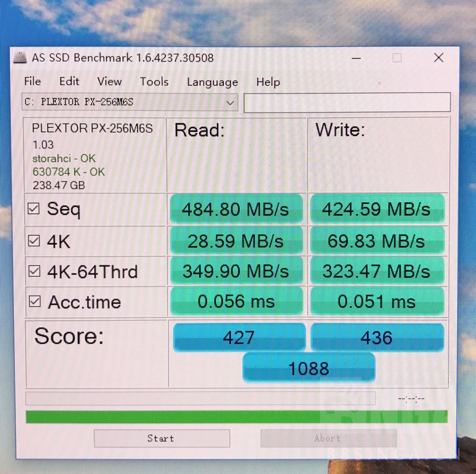Click the Read: column header
Viewport: 476px width, 474px height.
point(199,130)
